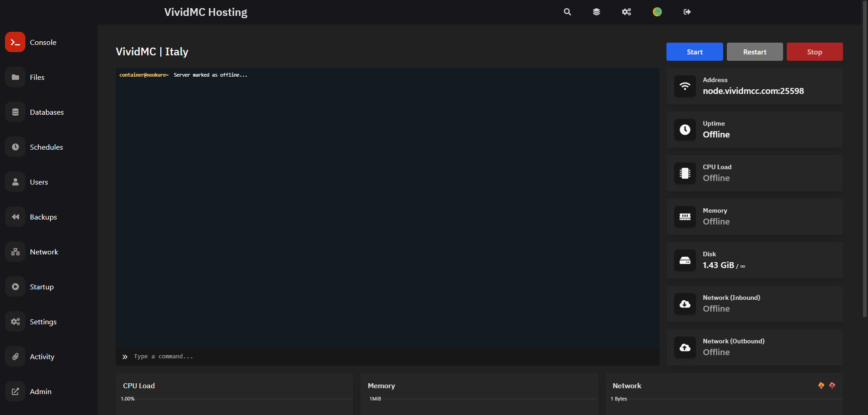This screenshot has width=868, height=415.
Task: Open the Activity paperclip icon
Action: 15,356
